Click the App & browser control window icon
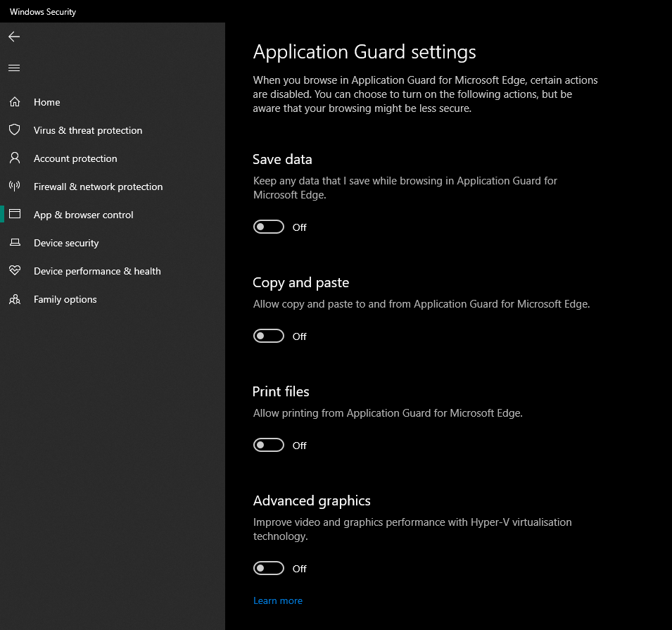This screenshot has width=672, height=630. [x=14, y=215]
